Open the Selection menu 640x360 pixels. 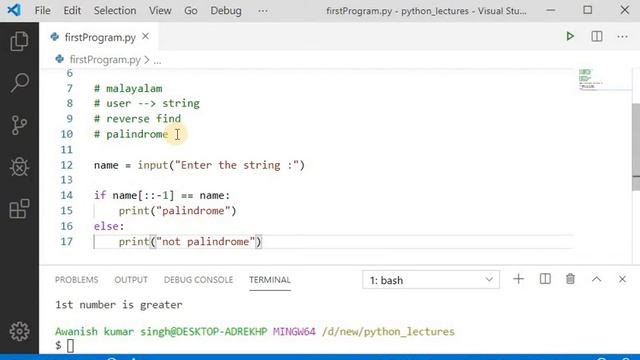coord(115,11)
